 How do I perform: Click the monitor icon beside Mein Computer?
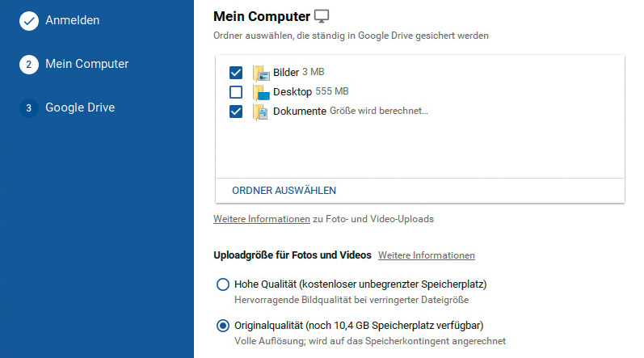point(322,16)
